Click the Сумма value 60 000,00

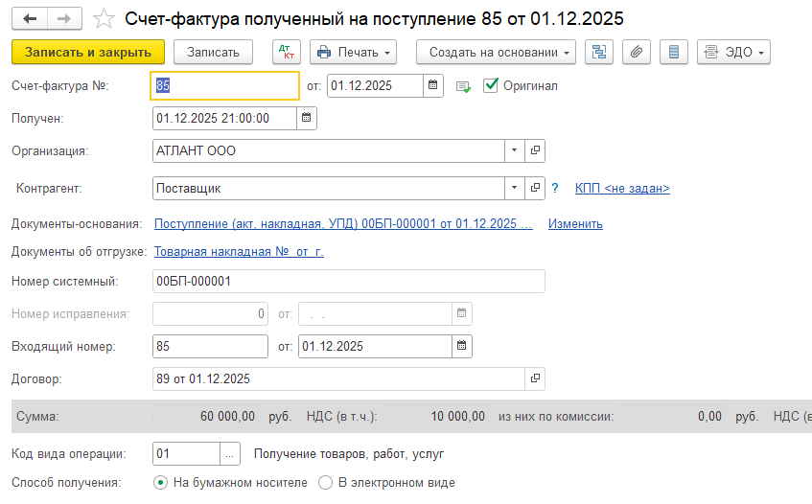(x=205, y=416)
